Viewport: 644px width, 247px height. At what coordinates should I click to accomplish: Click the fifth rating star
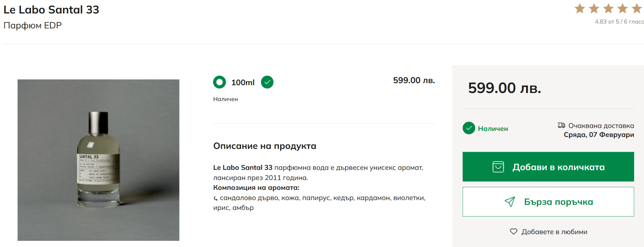click(636, 9)
